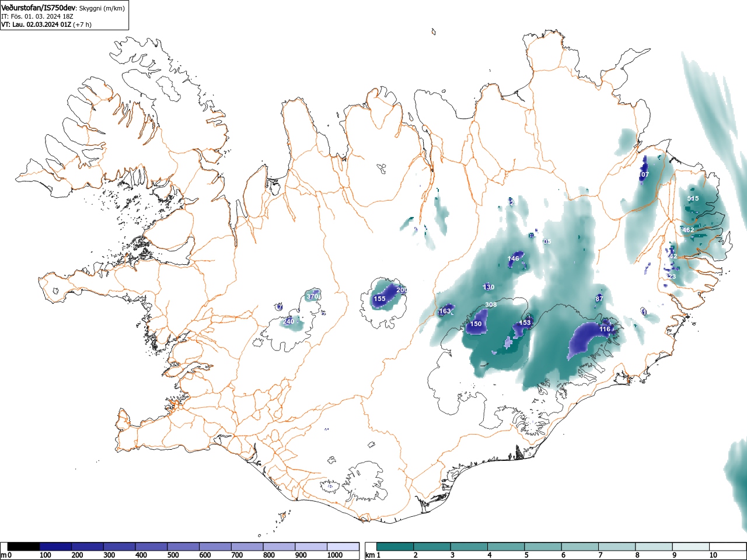Select the valid time line 'VT: Lau. 02.03.2024 01Z (+7 h)'
747x560 pixels.
click(x=46, y=24)
